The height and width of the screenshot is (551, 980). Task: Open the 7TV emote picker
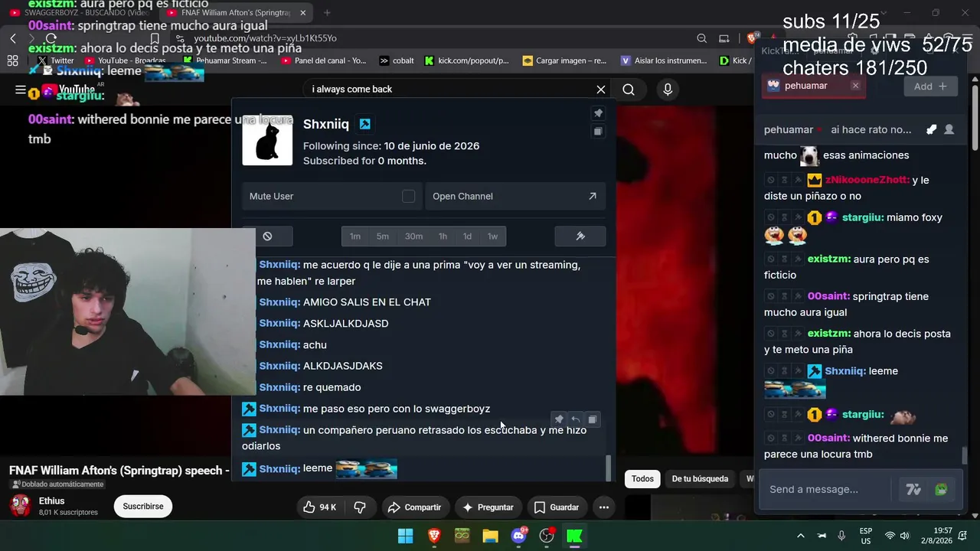click(913, 490)
